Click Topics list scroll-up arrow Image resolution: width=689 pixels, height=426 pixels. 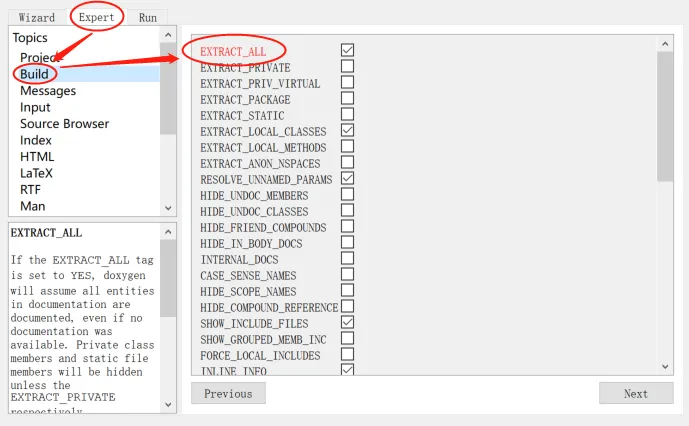coord(168,35)
